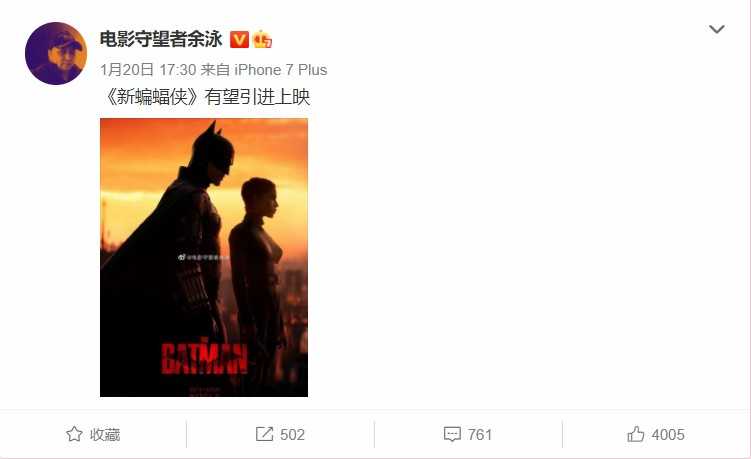Viewport: 751px width, 459px height.
Task: Click the 4005 likes number
Action: point(668,435)
